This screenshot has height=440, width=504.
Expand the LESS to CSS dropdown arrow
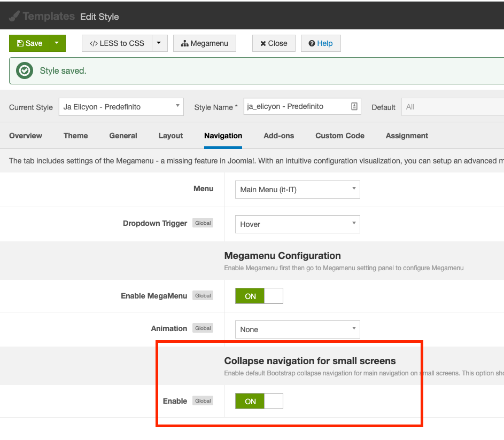(x=159, y=43)
